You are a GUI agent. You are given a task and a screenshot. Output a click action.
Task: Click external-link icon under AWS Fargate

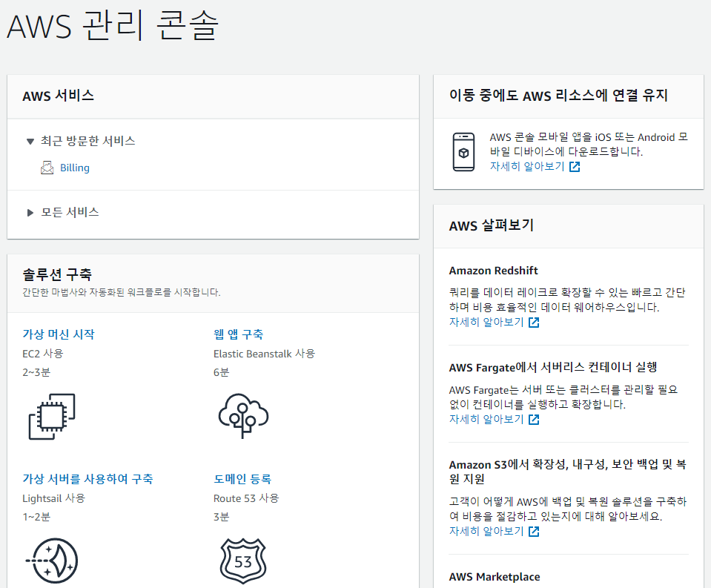(x=534, y=420)
